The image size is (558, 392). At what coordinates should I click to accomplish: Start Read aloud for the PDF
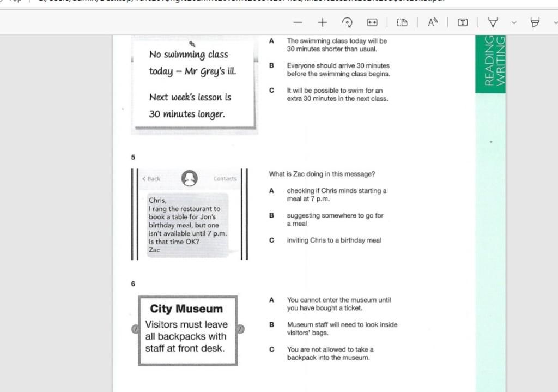tap(432, 22)
